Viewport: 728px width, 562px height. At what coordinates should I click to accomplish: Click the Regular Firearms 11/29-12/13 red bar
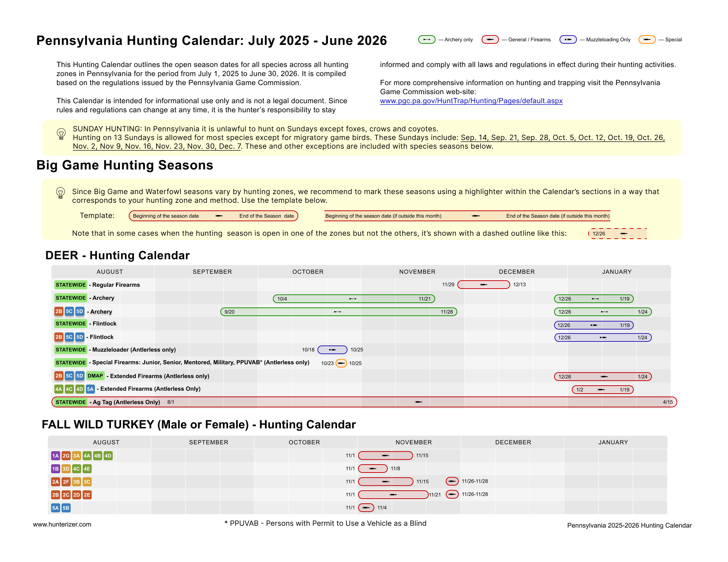pos(483,285)
